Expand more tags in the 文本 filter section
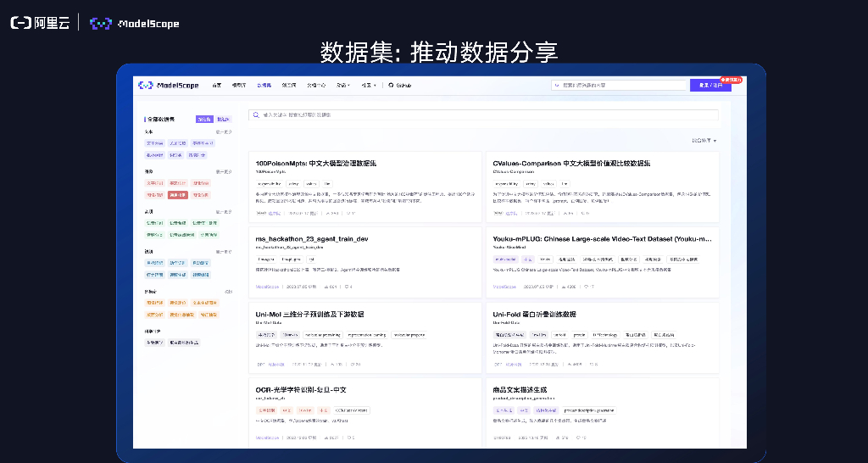The image size is (868, 463). [x=224, y=132]
